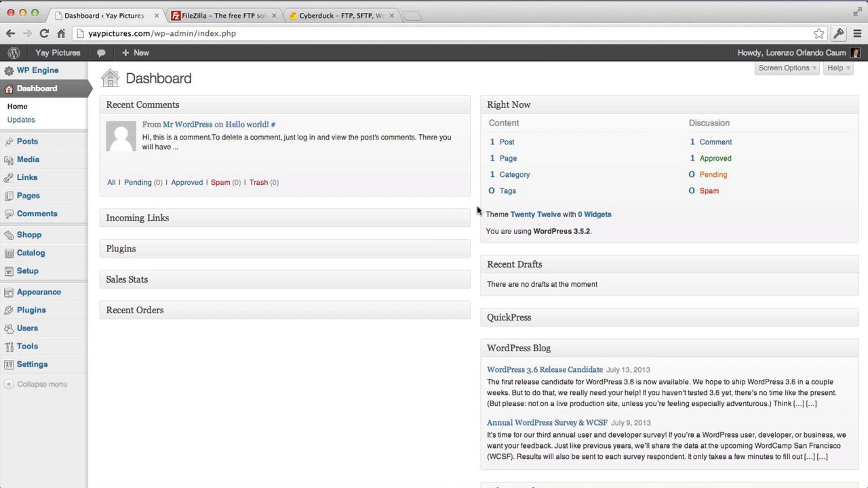
Task: Click the browser home icon
Action: (x=61, y=33)
